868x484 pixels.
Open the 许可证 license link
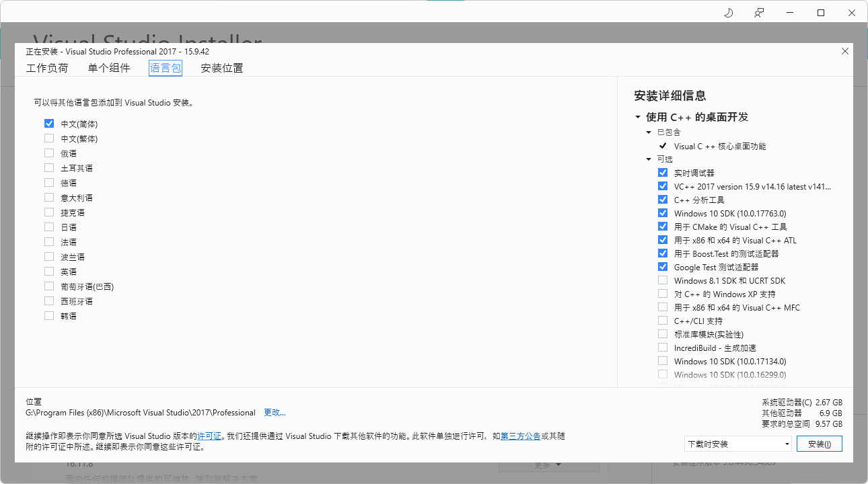pyautogui.click(x=209, y=436)
